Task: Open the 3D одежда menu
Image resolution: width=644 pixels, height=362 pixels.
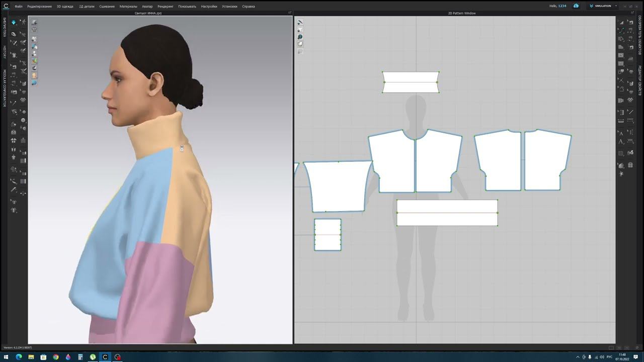Action: pyautogui.click(x=65, y=7)
